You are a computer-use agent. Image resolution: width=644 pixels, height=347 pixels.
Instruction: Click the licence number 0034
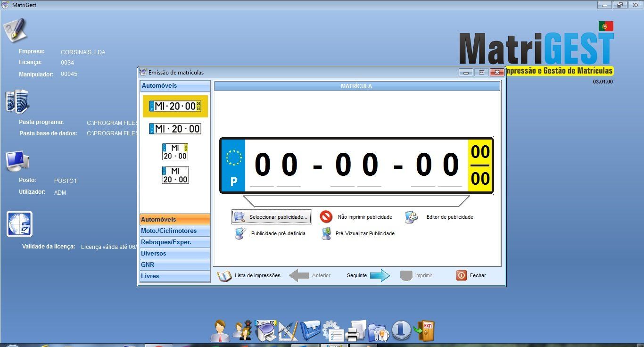67,63
